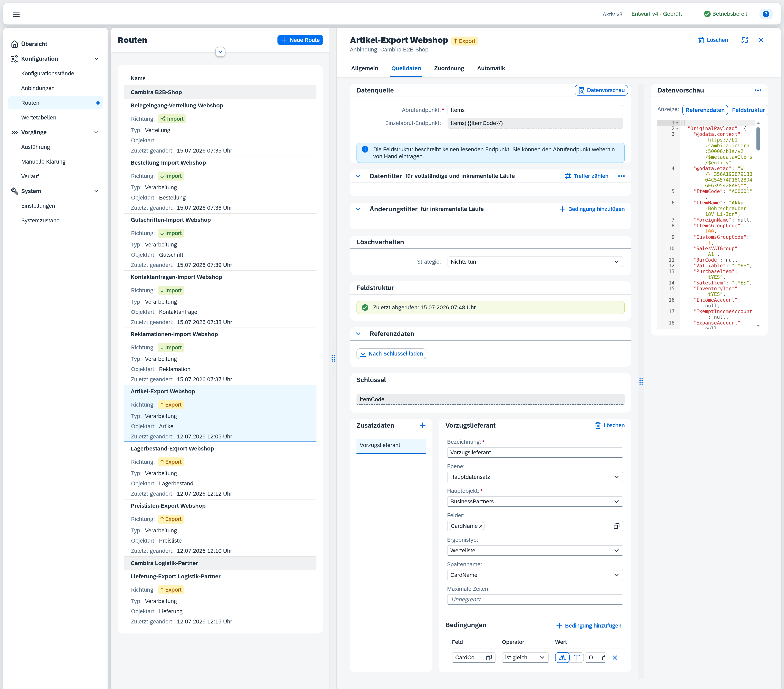Screen dimensions: 784x689
Task: Click the Vorgänge arrows icon
Action: tap(14, 132)
